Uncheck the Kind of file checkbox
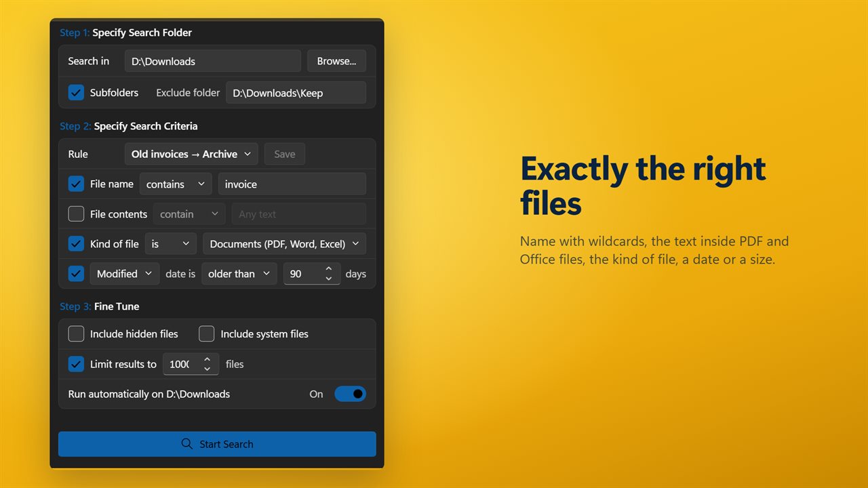 [x=76, y=244]
